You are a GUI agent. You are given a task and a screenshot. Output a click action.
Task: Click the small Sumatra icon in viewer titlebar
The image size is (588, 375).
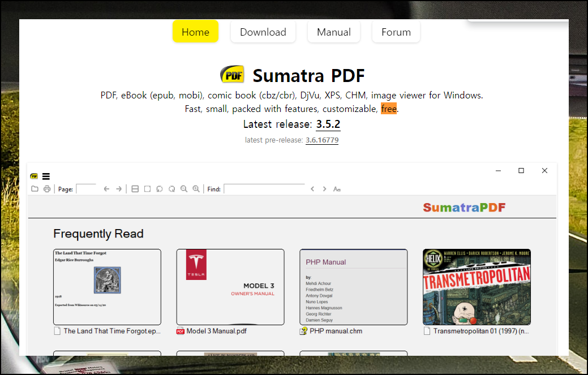34,176
